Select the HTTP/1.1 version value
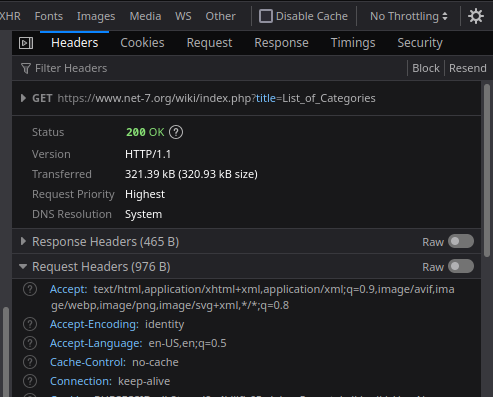 [148, 154]
